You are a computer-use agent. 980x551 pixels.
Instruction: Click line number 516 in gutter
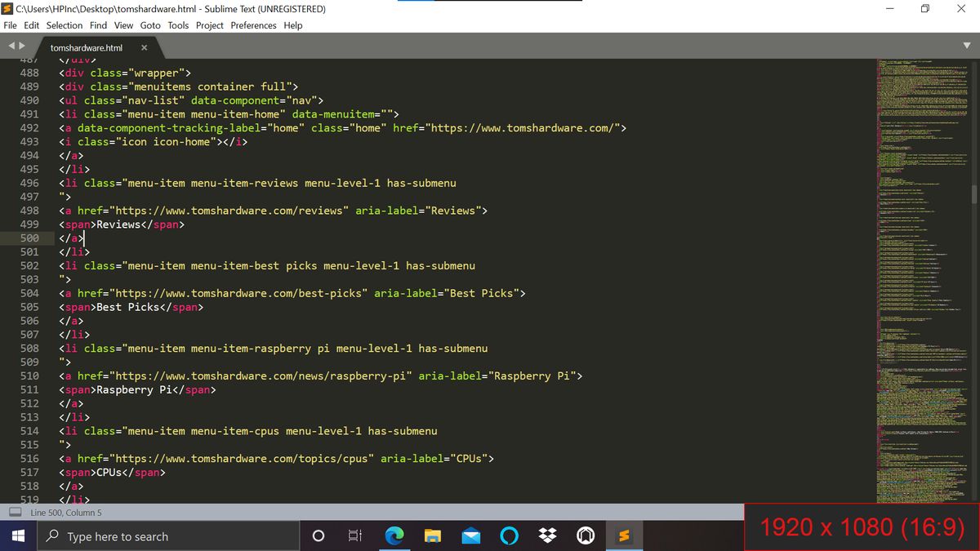point(29,458)
